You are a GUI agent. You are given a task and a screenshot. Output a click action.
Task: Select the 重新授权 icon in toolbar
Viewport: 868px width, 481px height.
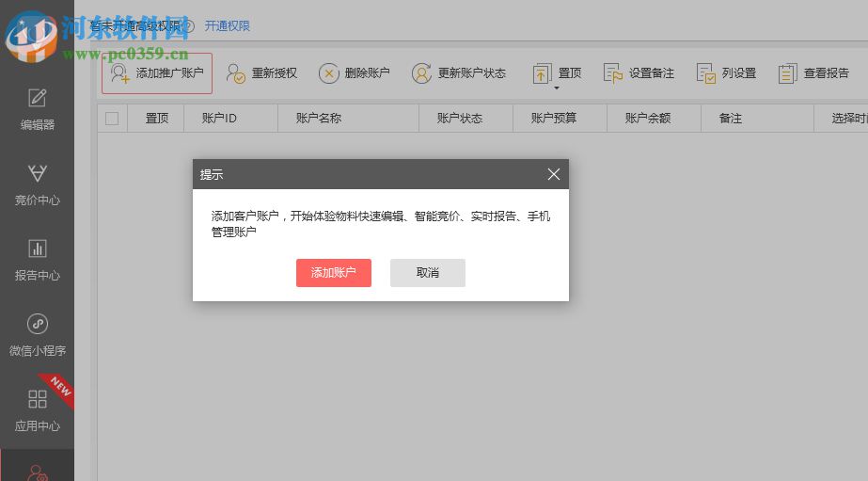coord(236,73)
